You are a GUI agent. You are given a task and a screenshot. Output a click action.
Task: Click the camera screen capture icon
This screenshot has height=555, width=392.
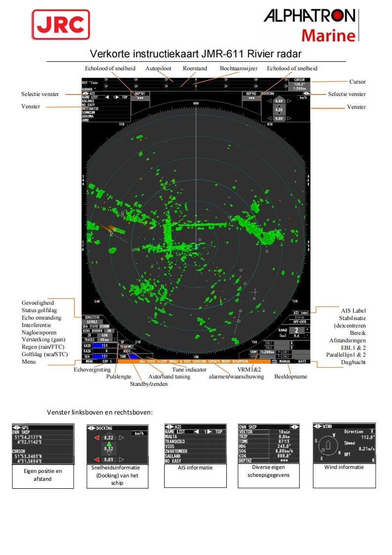coord(274,362)
